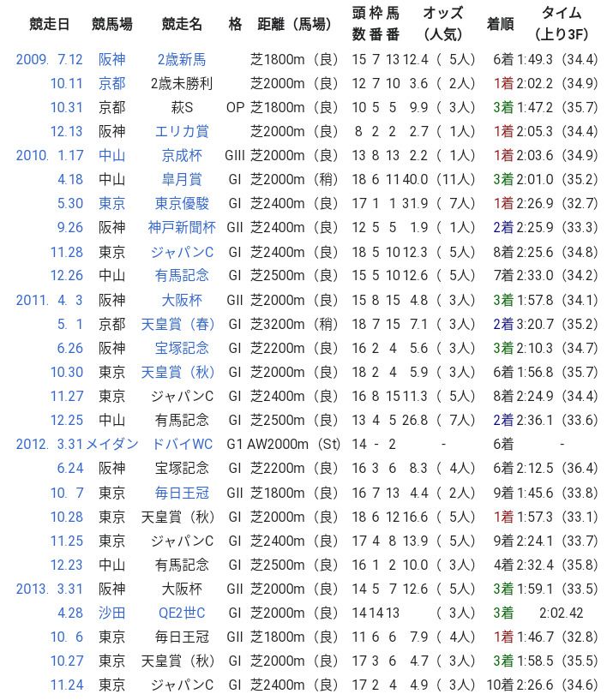Open the blue 宝塚記念 link in 6.26 row

[182, 348]
